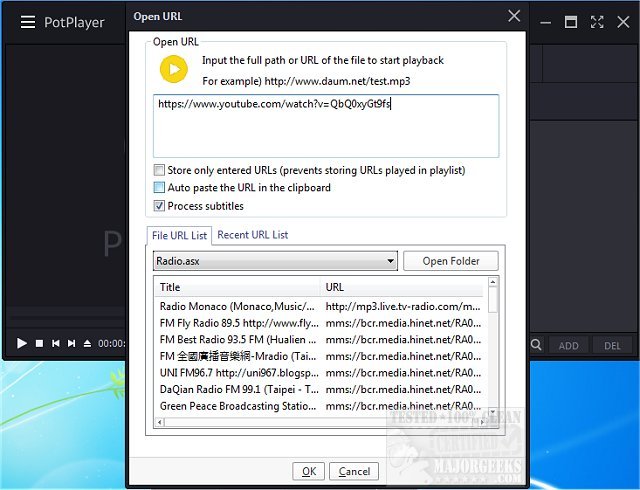
Task: Sort the list by Title column header
Action: click(x=237, y=287)
